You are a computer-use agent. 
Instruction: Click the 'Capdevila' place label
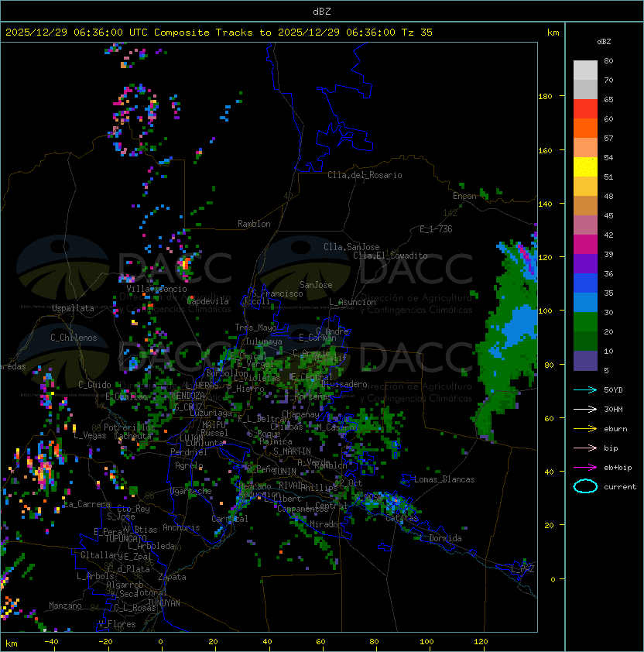(208, 301)
